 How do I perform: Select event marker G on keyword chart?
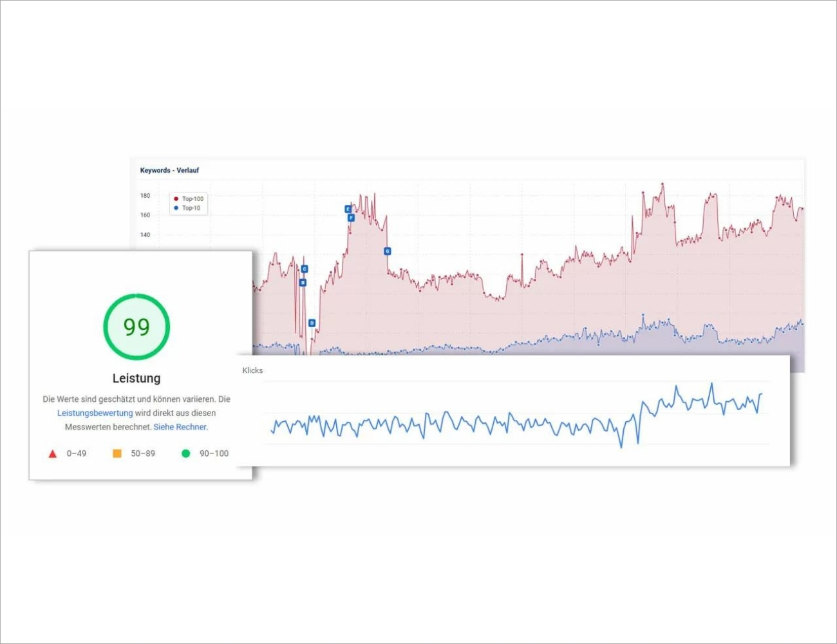click(x=387, y=251)
